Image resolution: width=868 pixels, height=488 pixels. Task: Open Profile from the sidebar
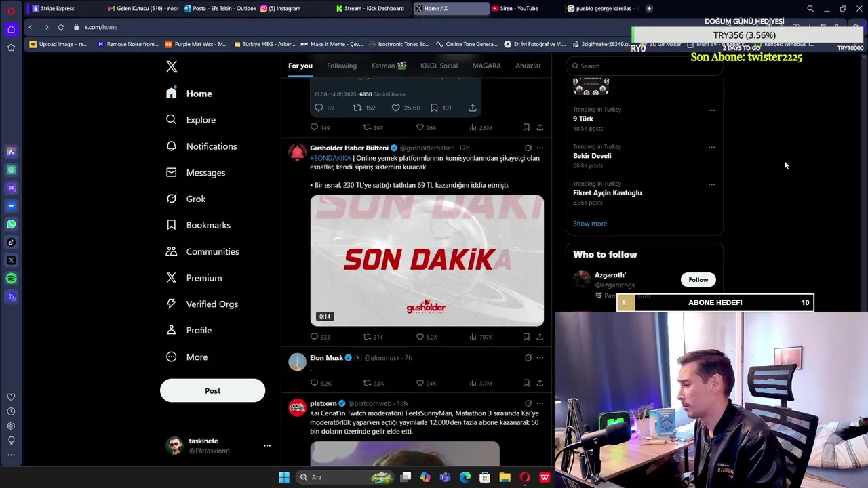(189, 330)
